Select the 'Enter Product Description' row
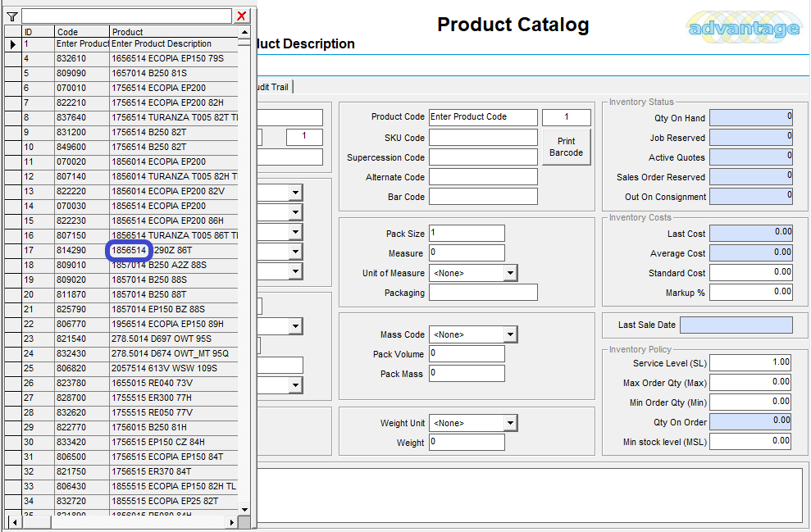 point(122,44)
